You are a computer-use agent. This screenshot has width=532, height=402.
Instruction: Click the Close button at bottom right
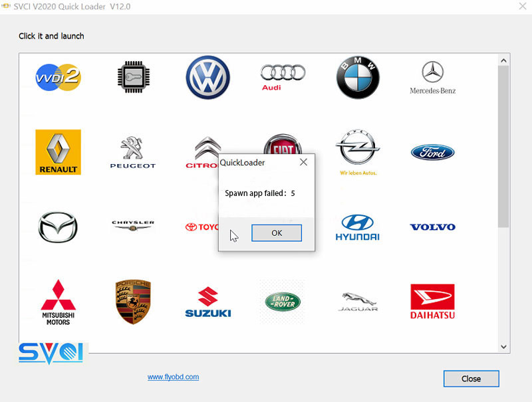click(471, 379)
